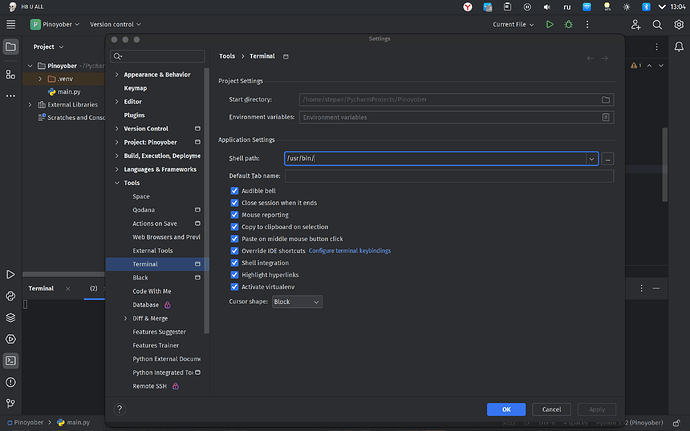
Task: Open the Git version control tool window icon
Action: 11,403
